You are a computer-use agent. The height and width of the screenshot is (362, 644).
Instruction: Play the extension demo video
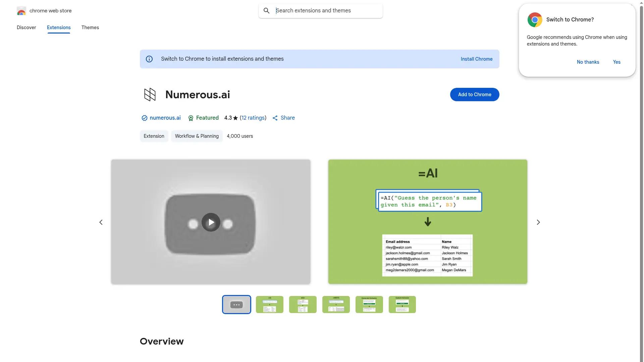click(x=211, y=222)
